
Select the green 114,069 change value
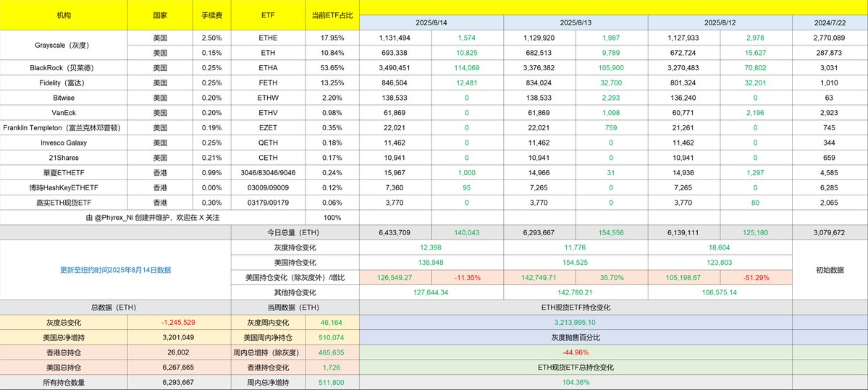click(x=467, y=68)
